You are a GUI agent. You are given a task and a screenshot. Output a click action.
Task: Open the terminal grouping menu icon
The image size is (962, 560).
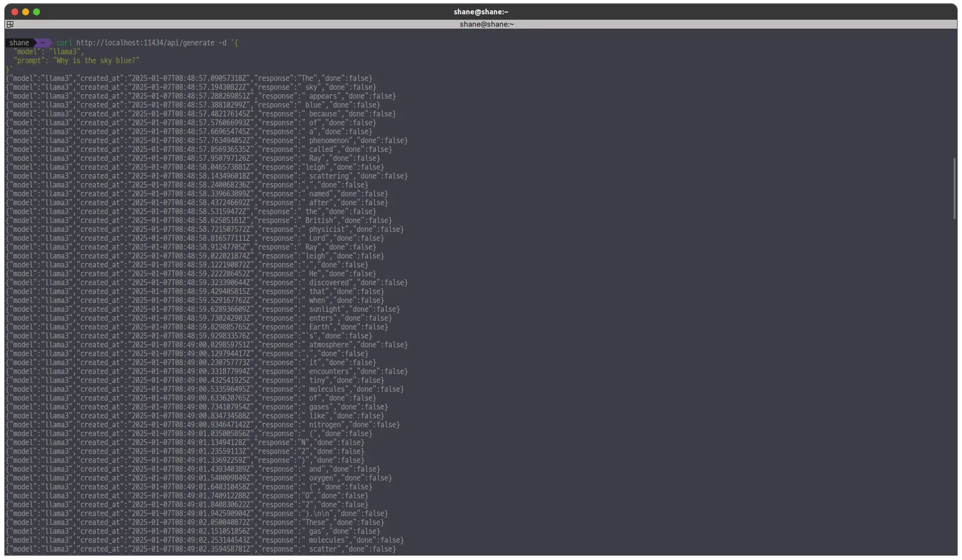[x=10, y=24]
